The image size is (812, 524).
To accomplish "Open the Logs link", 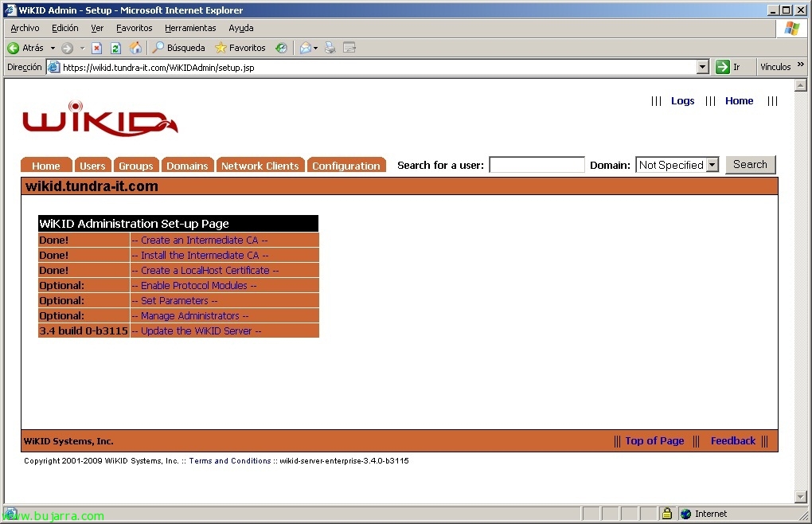I will (x=682, y=101).
